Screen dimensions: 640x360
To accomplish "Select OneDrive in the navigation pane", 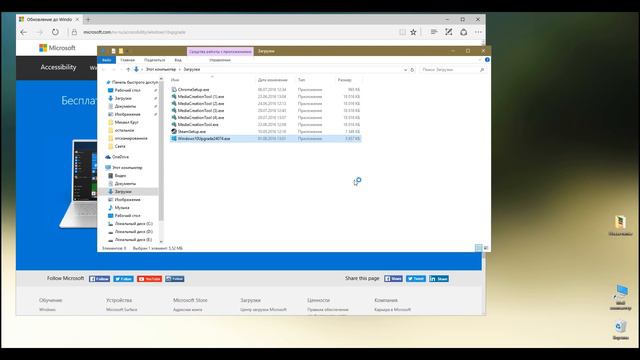I will (x=120, y=157).
